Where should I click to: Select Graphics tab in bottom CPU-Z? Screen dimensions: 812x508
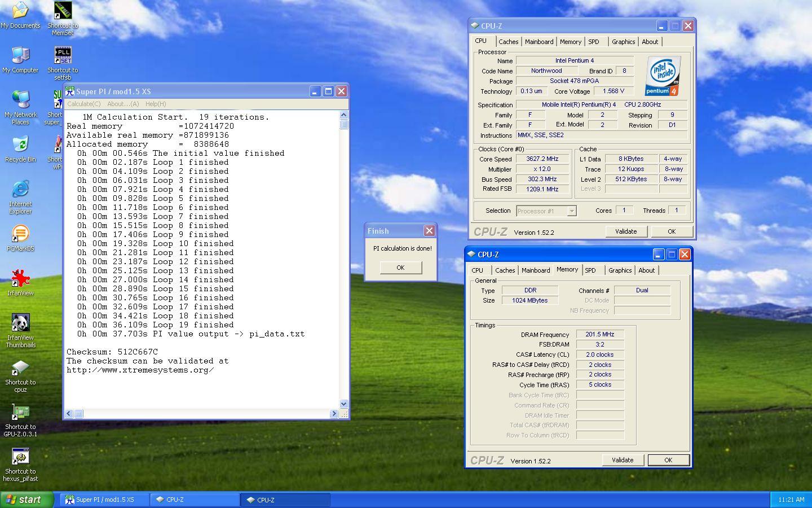tap(620, 270)
